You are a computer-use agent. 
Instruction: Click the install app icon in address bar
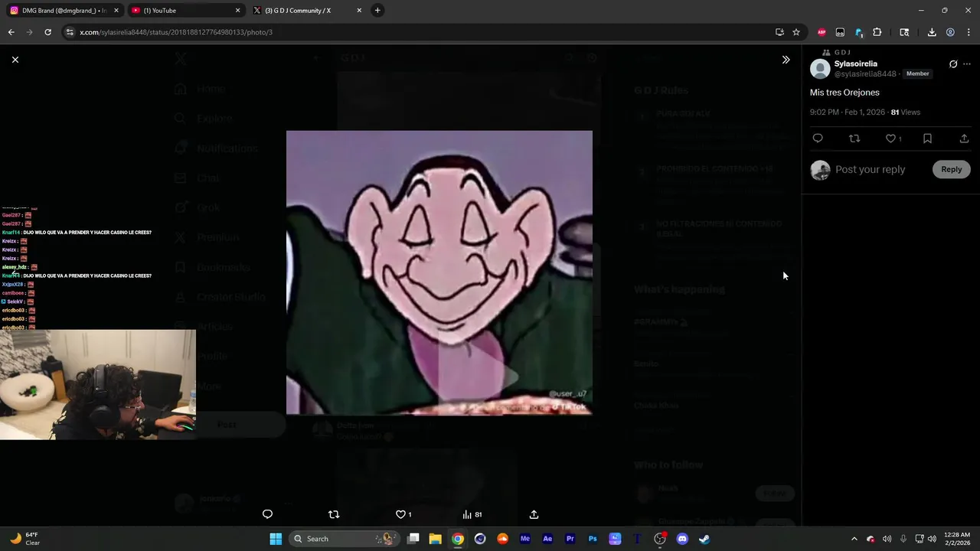point(779,32)
